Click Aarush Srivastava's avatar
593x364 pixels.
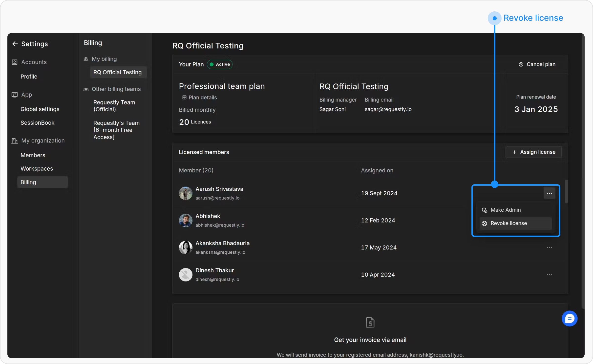point(186,193)
